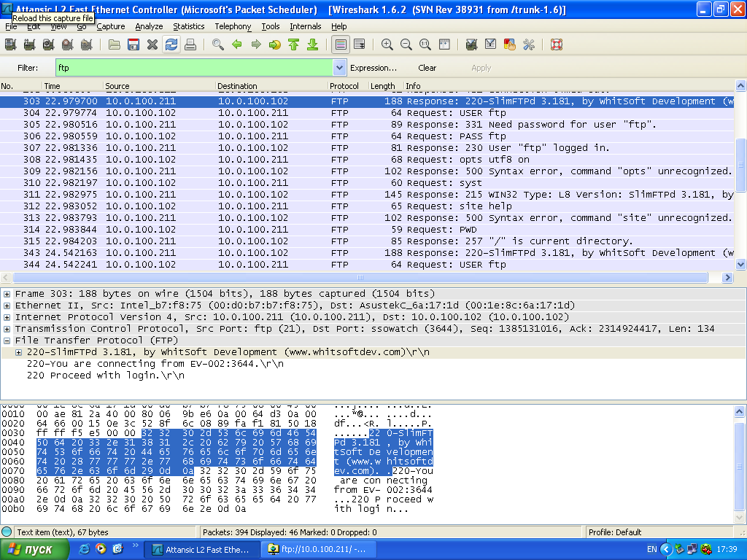Screen dimensions: 747x560
Task: Click the Expression... button
Action: [x=373, y=68]
